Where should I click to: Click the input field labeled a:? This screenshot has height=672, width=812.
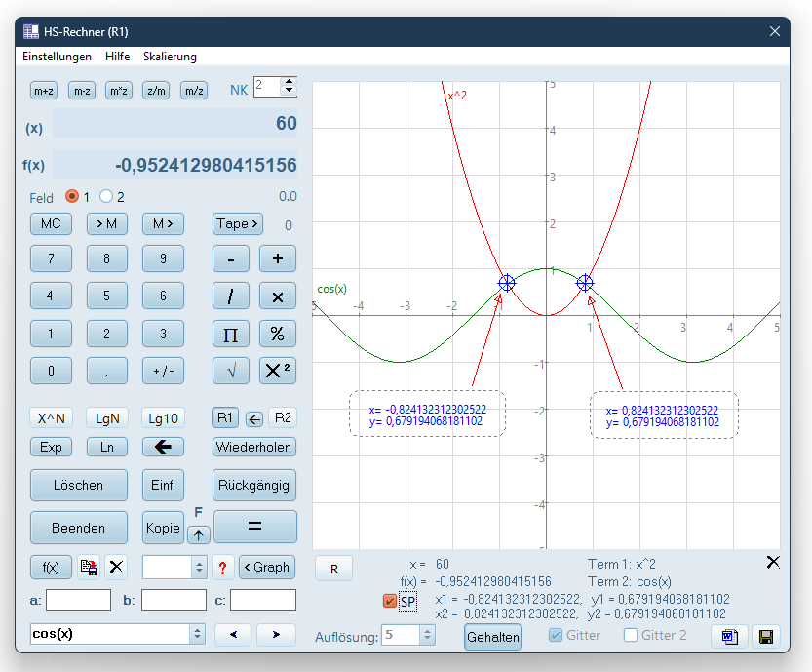pos(78,600)
